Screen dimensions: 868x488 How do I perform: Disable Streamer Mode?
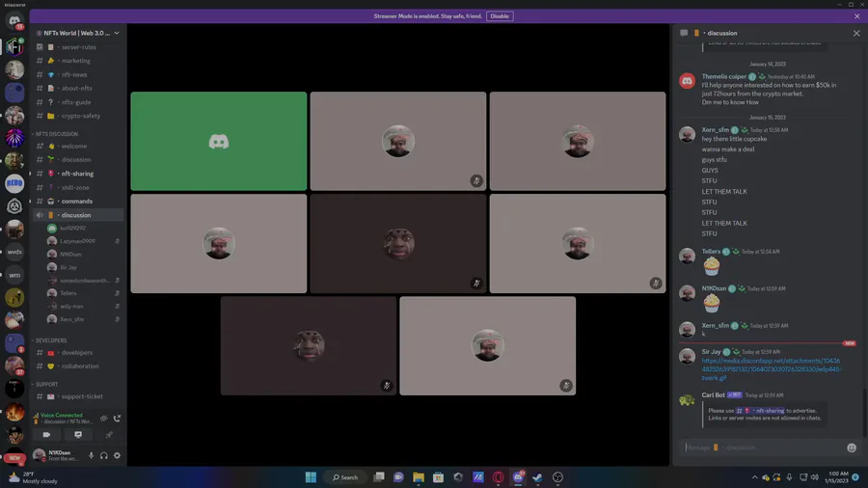click(x=500, y=16)
